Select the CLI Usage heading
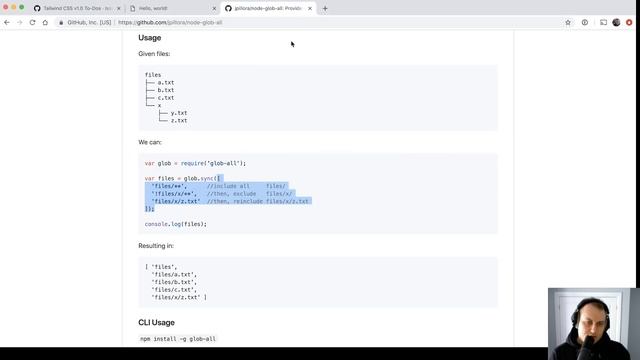Image resolution: width=640 pixels, height=360 pixels. (156, 322)
